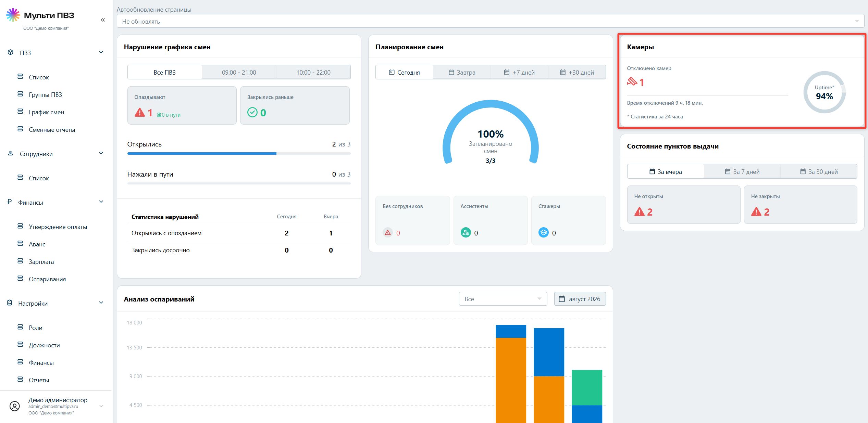Click the list icon beside Должности

click(20, 345)
